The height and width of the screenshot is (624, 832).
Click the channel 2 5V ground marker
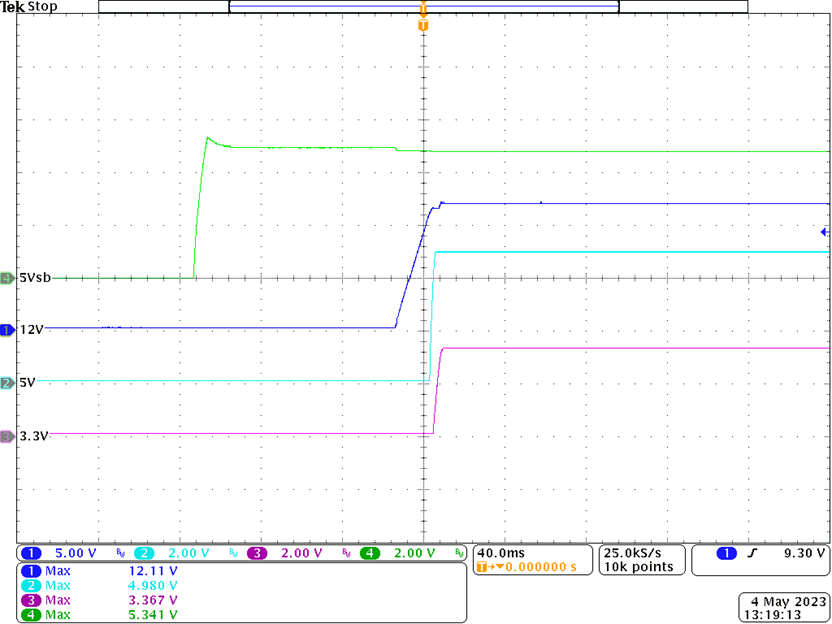pos(7,382)
